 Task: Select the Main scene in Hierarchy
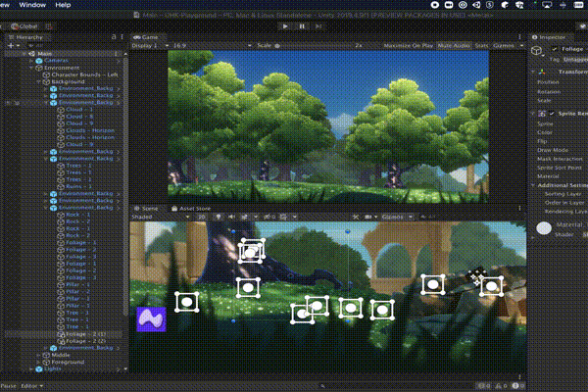(64, 54)
